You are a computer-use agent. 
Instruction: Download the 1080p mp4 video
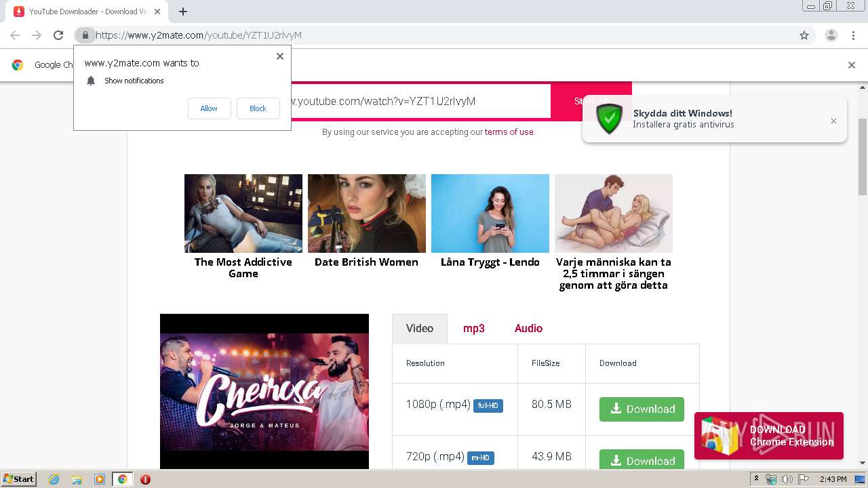tap(642, 409)
